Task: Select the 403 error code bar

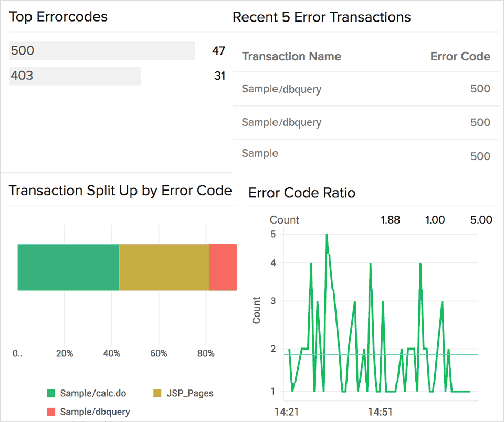Action: (x=75, y=76)
